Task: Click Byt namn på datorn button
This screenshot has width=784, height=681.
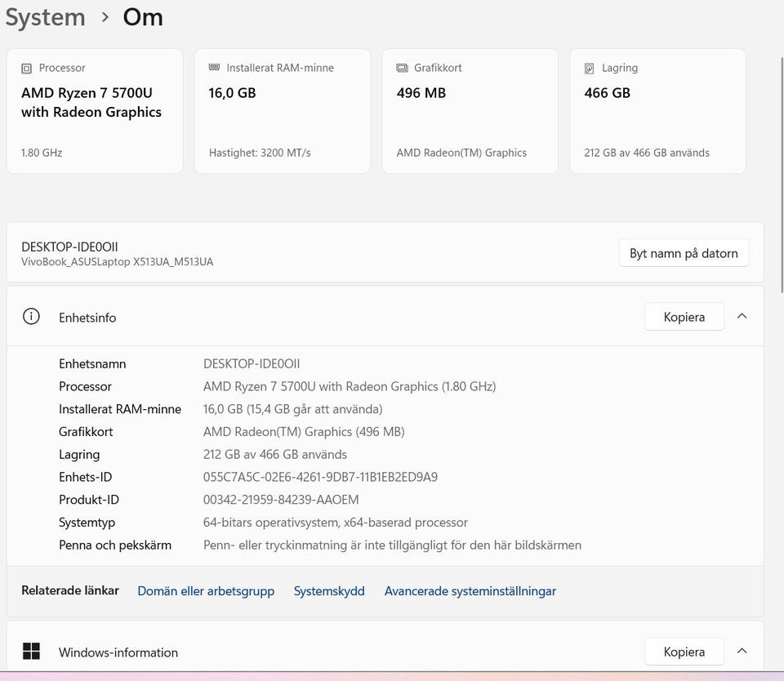Action: click(x=684, y=253)
